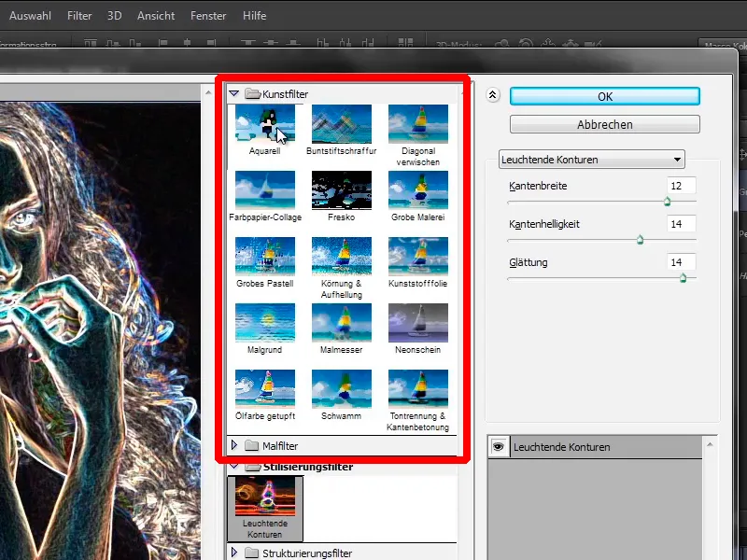Image resolution: width=747 pixels, height=560 pixels.
Task: Click the effect layers list scroll-up arrow
Action: click(x=710, y=444)
